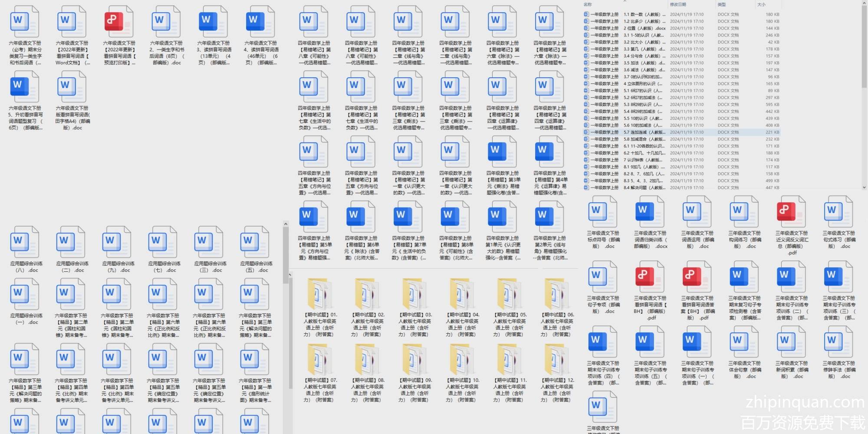Image resolution: width=868 pixels, height=434 pixels.
Task: Open 【期中试题】08 English exam folder
Action: (368, 360)
